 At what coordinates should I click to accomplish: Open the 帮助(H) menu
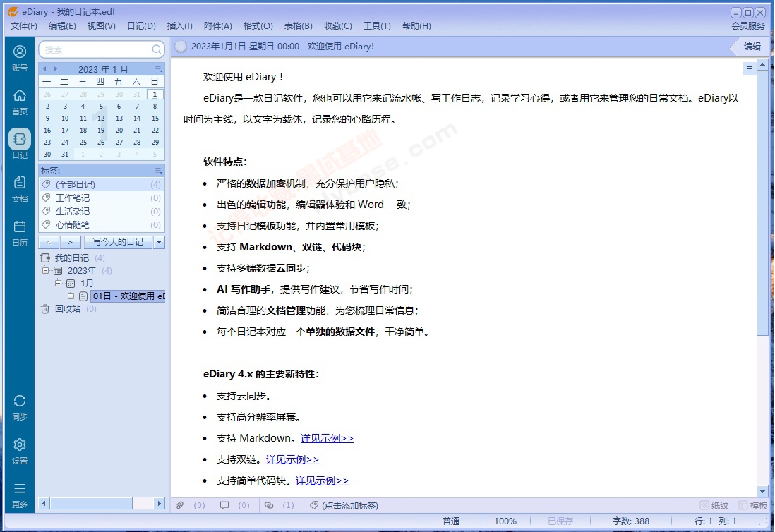[416, 25]
